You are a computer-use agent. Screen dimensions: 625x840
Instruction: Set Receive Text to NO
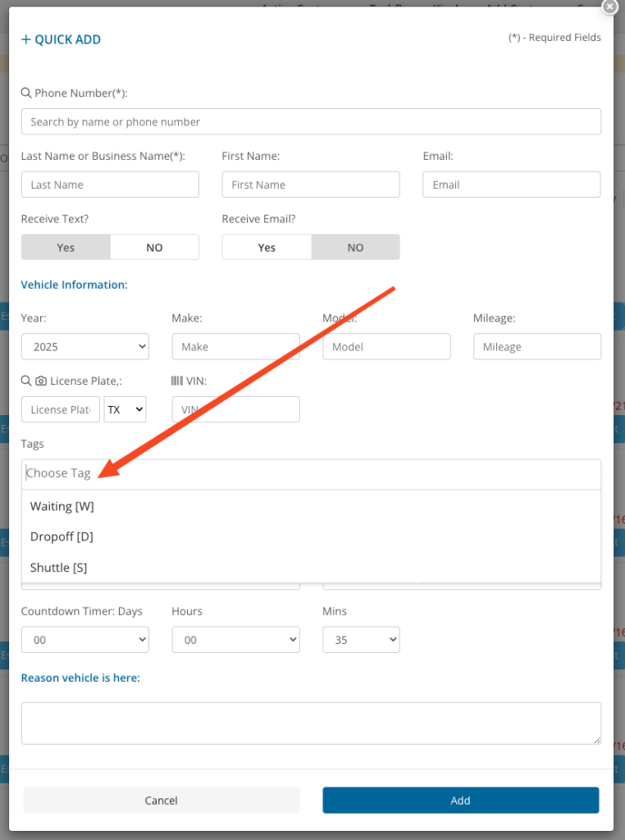tap(154, 247)
